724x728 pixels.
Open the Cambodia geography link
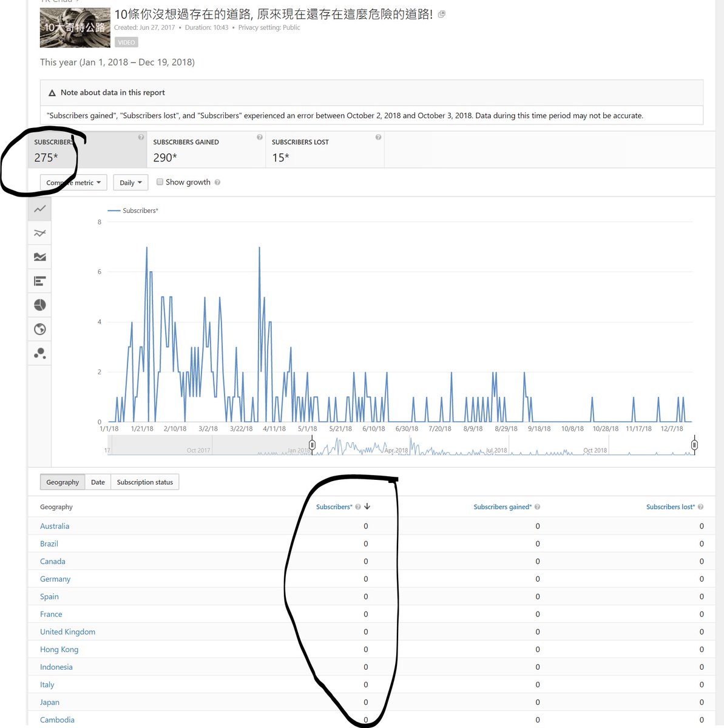pos(57,720)
